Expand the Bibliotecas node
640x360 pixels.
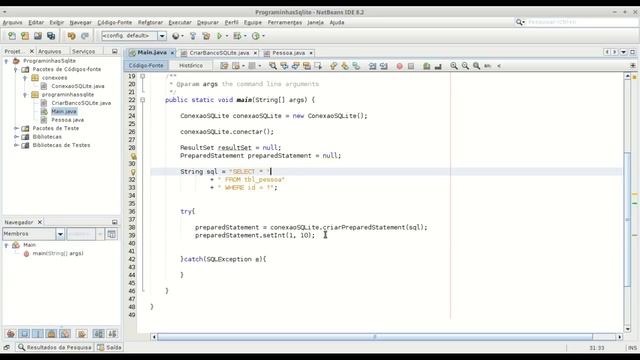pos(16,137)
